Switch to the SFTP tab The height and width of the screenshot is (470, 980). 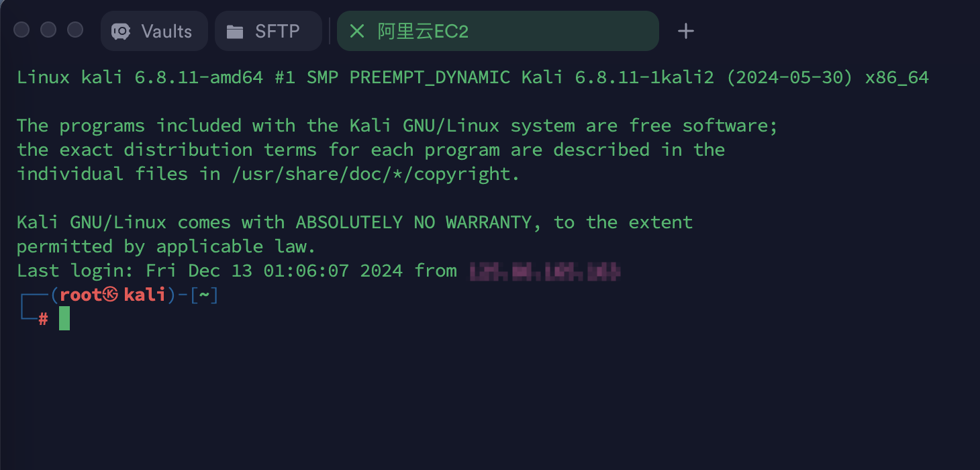click(268, 31)
